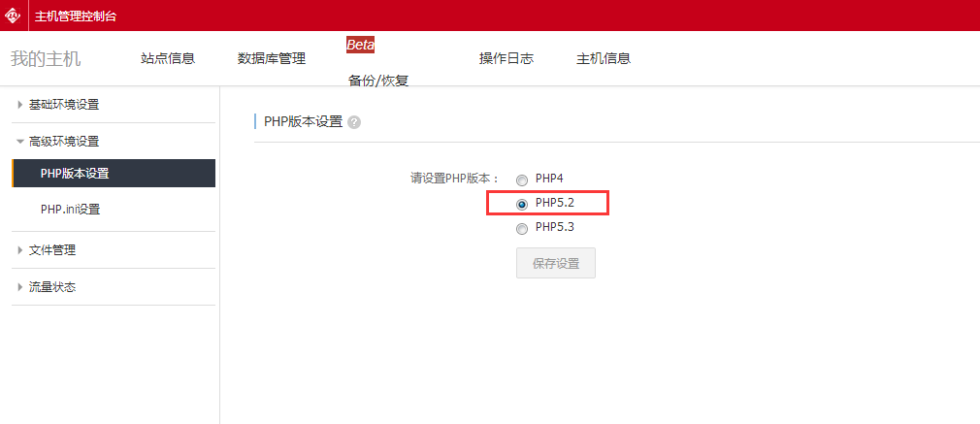The height and width of the screenshot is (424, 980).
Task: Open the 站点信息 tab
Action: pos(168,58)
